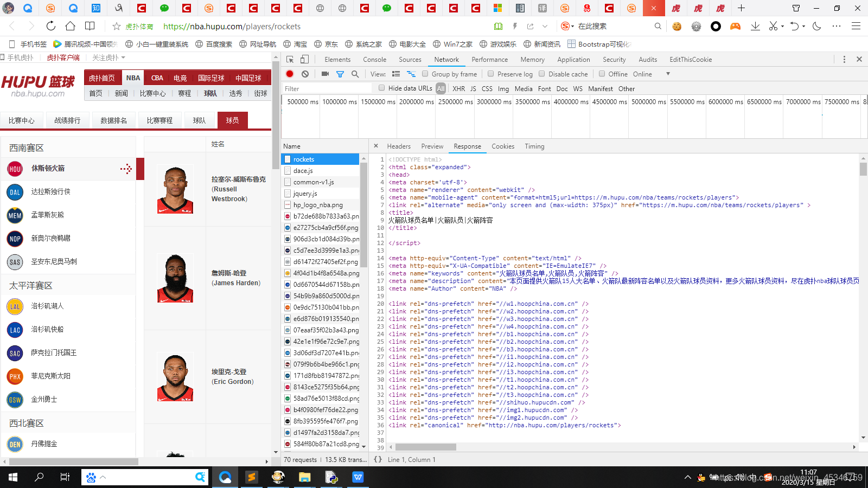Open DevTools more options menu

pyautogui.click(x=844, y=59)
